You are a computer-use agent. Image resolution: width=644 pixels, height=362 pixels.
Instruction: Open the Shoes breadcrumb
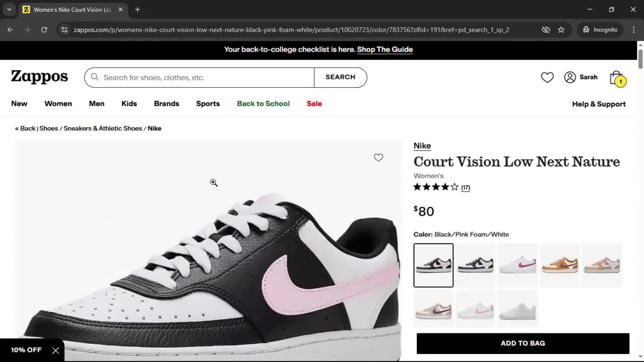pos(49,128)
